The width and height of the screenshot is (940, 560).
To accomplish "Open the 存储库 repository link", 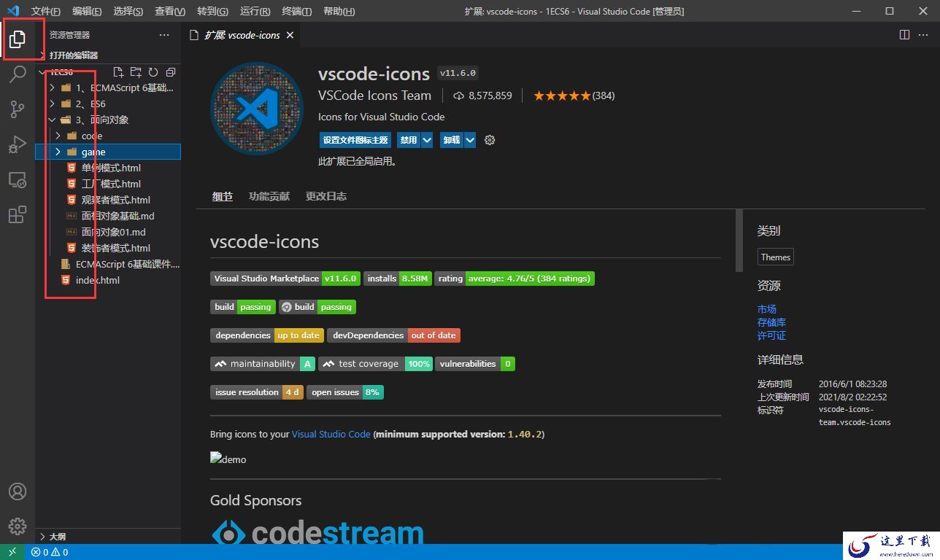I will 771,322.
